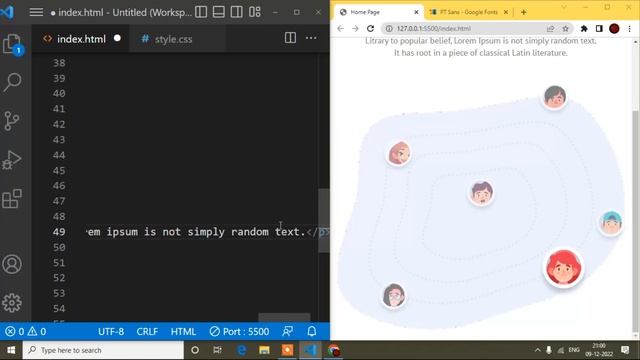640x360 pixels.
Task: Open the Chrome profile avatar
Action: 614,29
